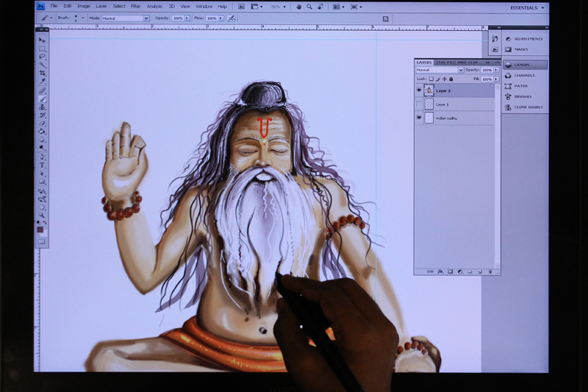Image resolution: width=588 pixels, height=392 pixels.
Task: Select the Lasso tool
Action: coord(42,57)
